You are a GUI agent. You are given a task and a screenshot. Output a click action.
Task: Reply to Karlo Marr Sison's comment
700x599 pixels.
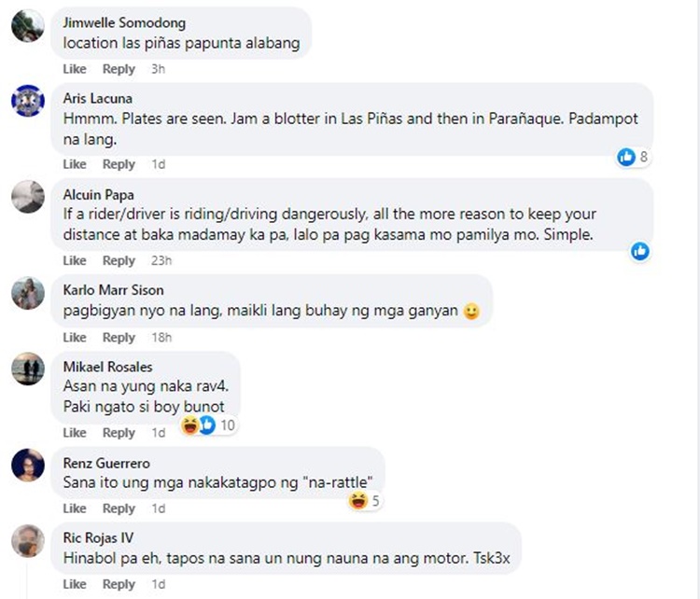[x=119, y=338]
